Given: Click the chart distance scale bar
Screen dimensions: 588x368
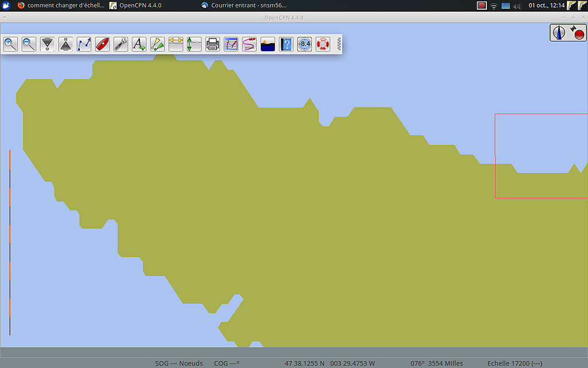Looking at the screenshot, I should pos(10,243).
